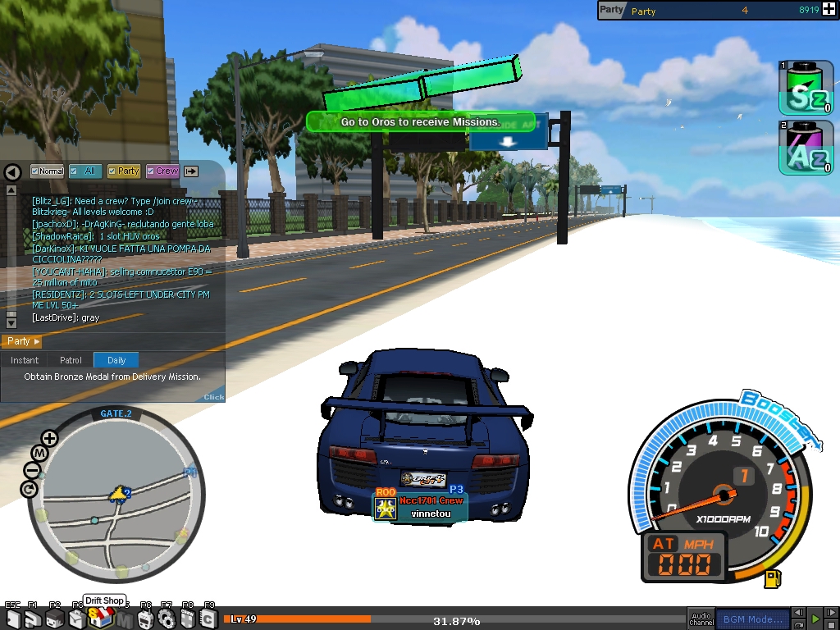Skip to next music track
840x630 pixels.
(832, 612)
